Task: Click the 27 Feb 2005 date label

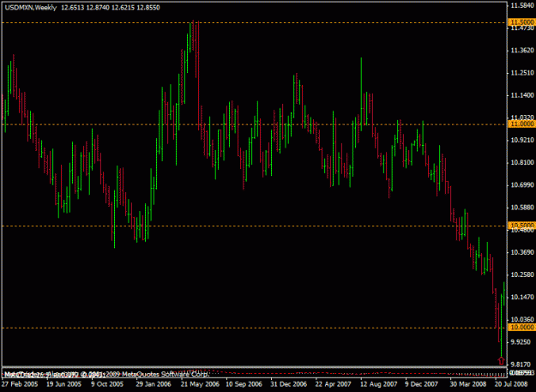Action: pos(20,384)
